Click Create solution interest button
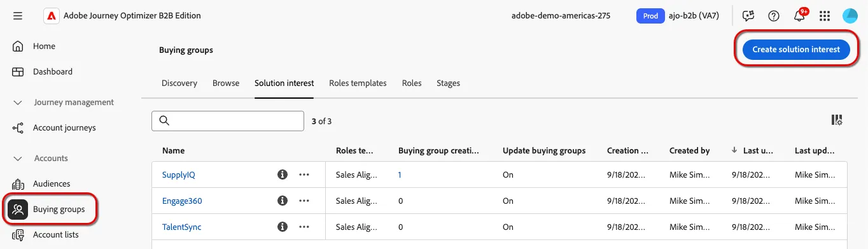The height and width of the screenshot is (249, 868). click(796, 49)
